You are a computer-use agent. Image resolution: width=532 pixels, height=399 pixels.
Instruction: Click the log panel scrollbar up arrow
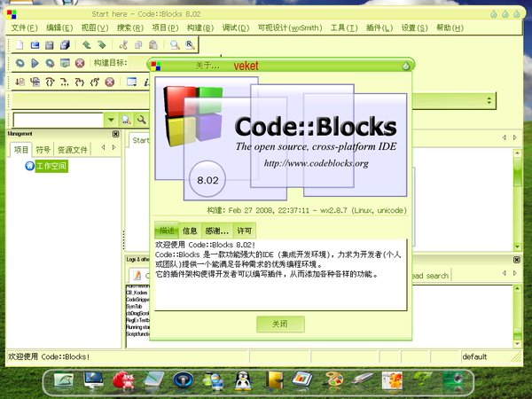[517, 288]
